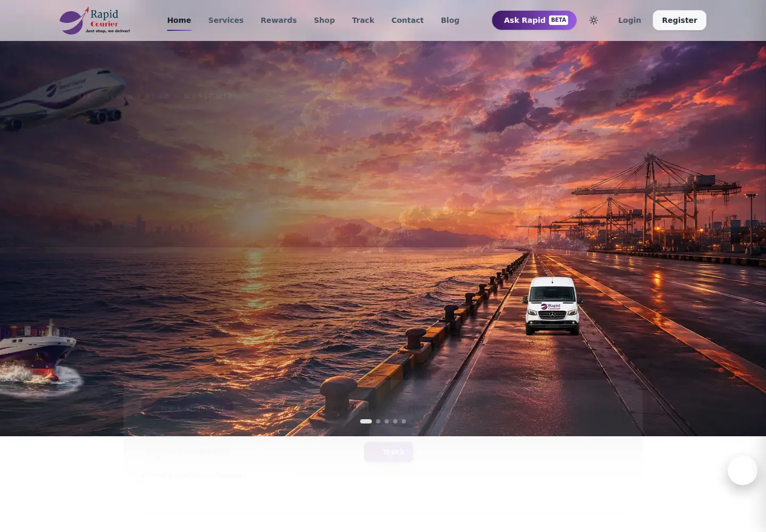Jump to the second carousel slide dot
Viewport: 766px width, 532px height.
(378, 421)
